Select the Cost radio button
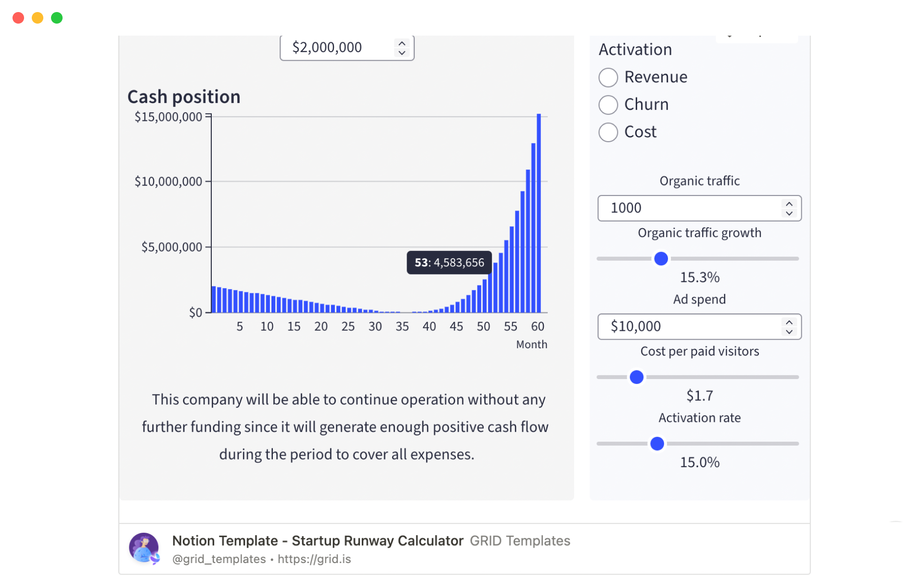 608,132
